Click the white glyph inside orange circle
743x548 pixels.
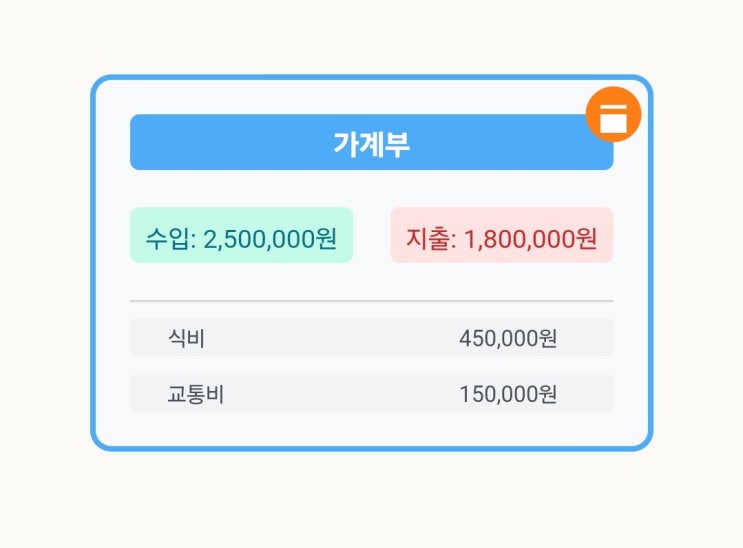pos(613,119)
